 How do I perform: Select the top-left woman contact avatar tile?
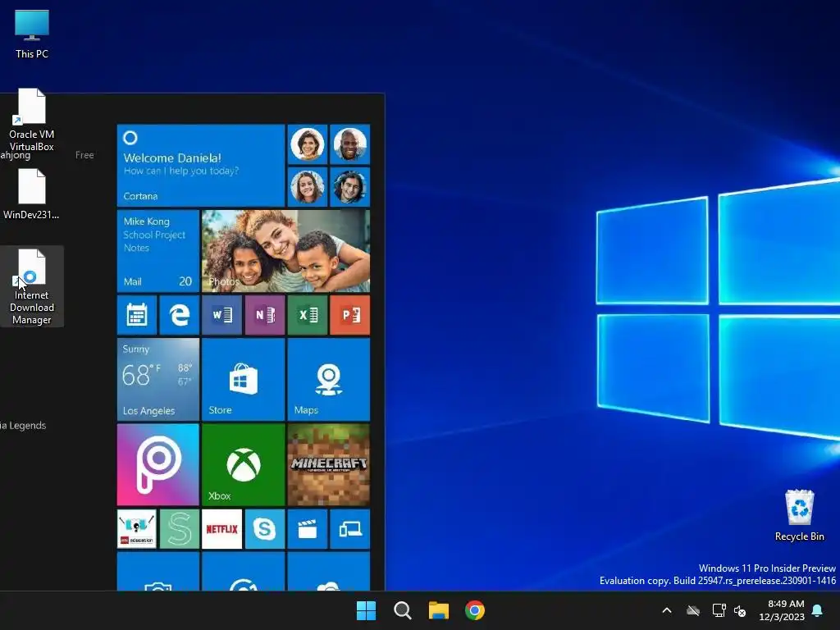coord(308,144)
